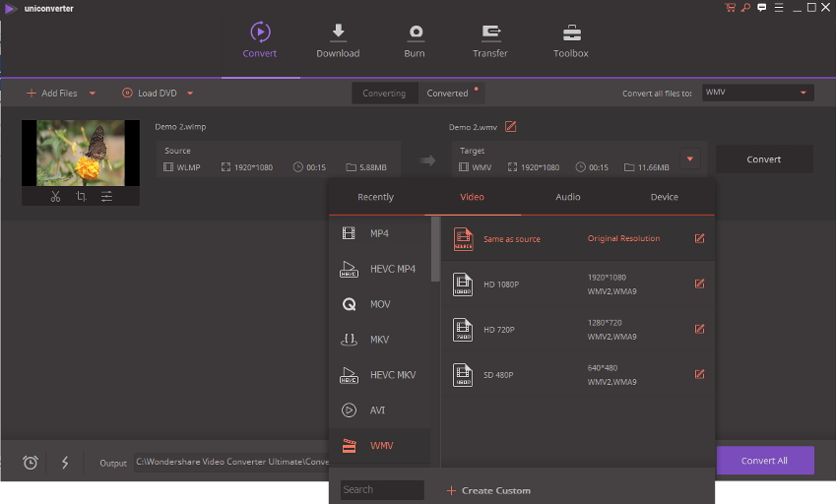836x504 pixels.
Task: Choose AVI format
Action: pos(380,410)
